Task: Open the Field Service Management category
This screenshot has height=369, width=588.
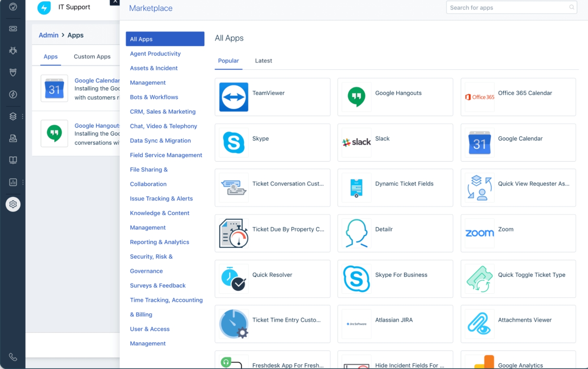Action: coord(166,155)
